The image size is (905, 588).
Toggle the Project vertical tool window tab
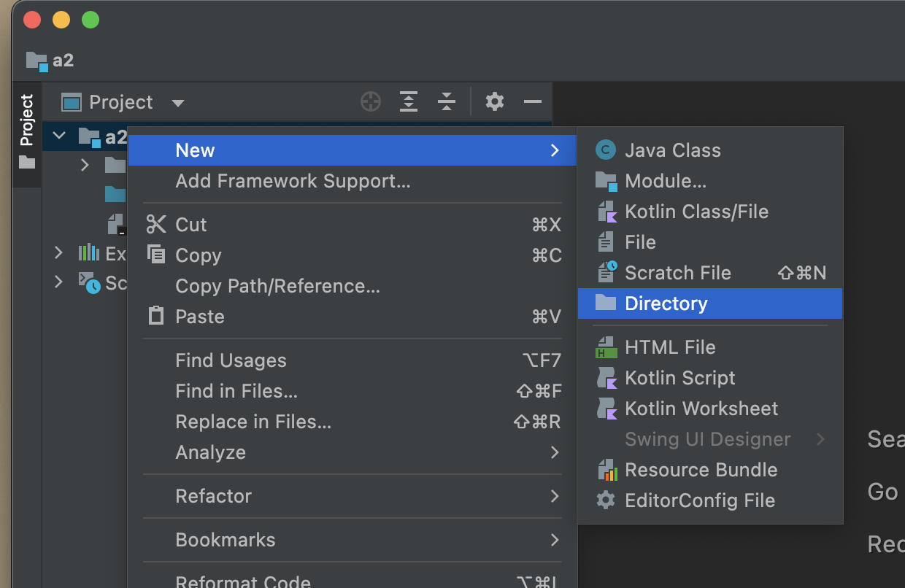pos(27,131)
